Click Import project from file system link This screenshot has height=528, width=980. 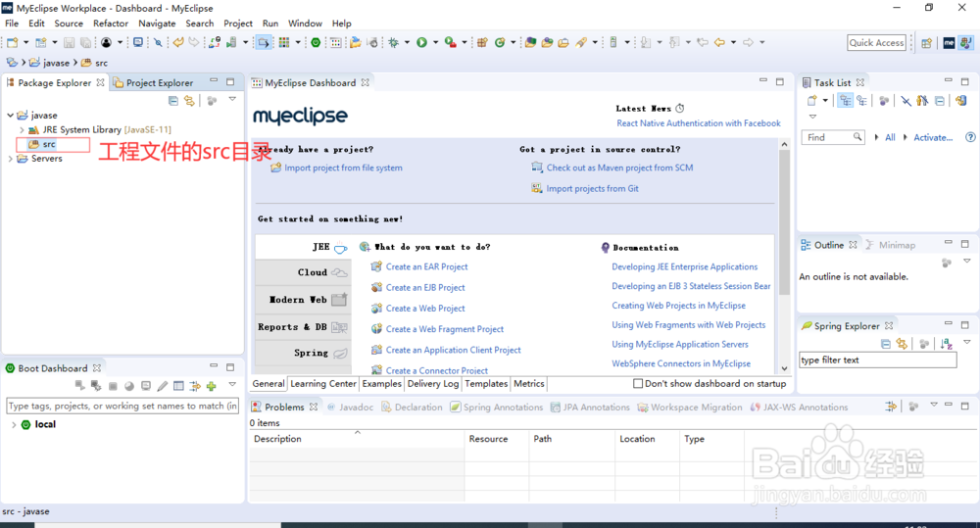(x=343, y=168)
